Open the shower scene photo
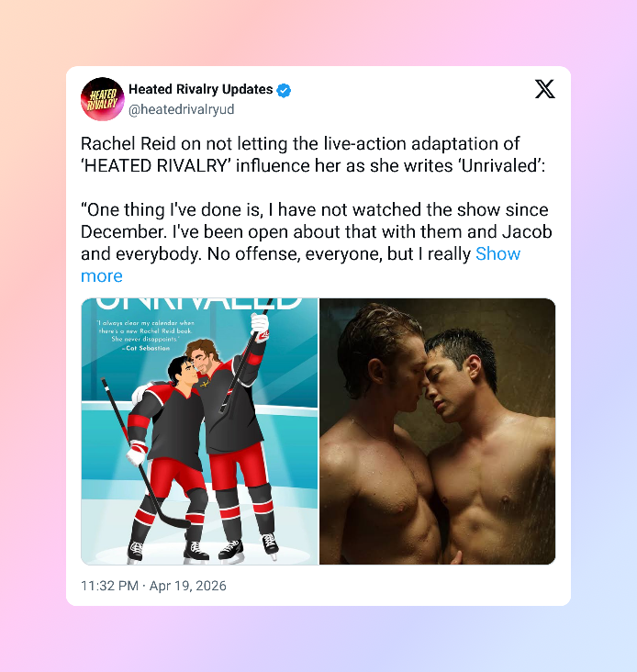 (438, 431)
